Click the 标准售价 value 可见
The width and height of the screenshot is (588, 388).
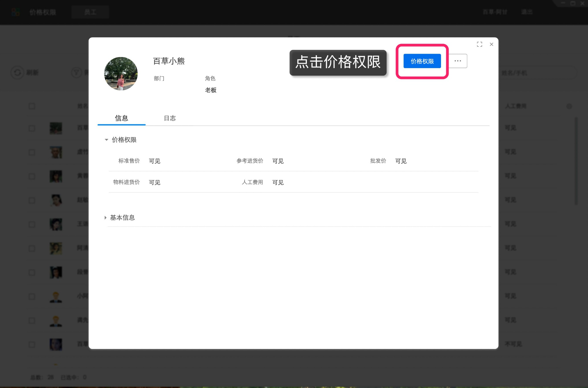click(x=155, y=161)
